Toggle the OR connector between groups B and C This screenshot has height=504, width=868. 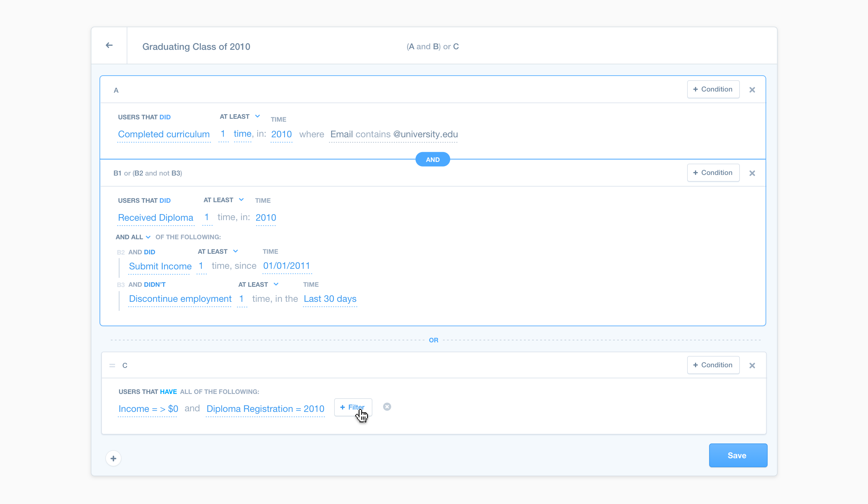click(433, 339)
